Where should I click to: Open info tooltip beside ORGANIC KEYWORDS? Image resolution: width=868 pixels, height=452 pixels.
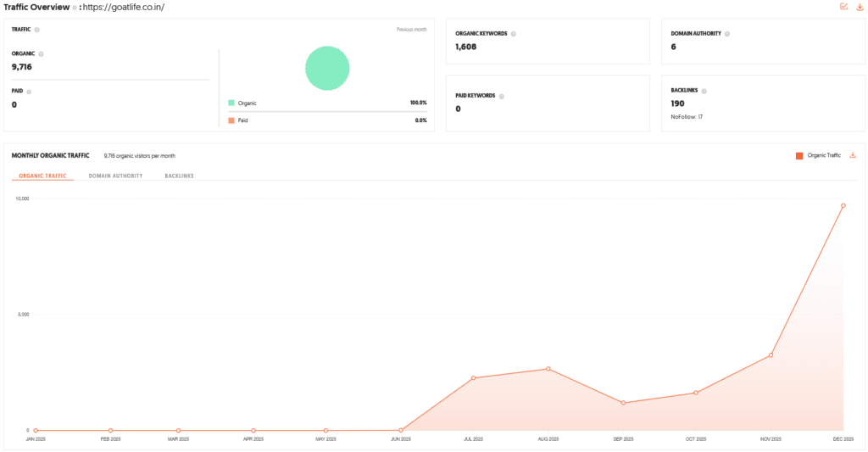coord(513,34)
